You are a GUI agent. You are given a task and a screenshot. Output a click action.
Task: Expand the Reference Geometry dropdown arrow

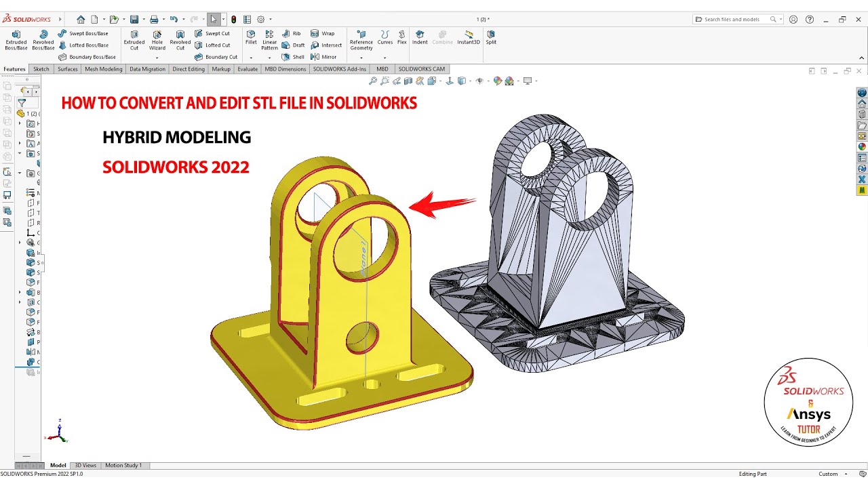[361, 58]
